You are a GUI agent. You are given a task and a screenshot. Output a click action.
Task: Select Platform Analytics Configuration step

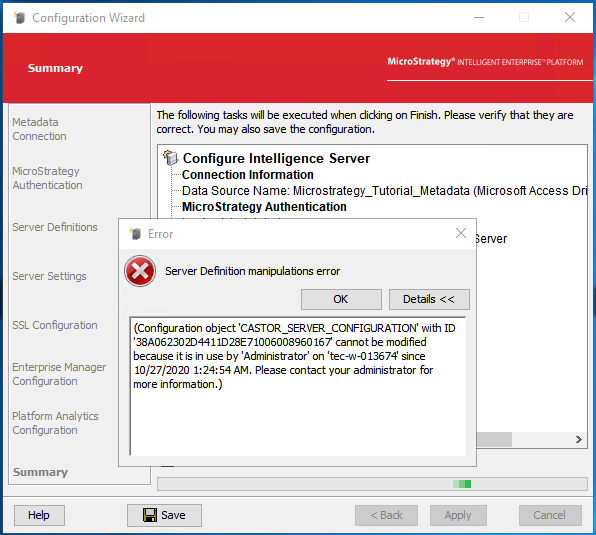click(55, 423)
